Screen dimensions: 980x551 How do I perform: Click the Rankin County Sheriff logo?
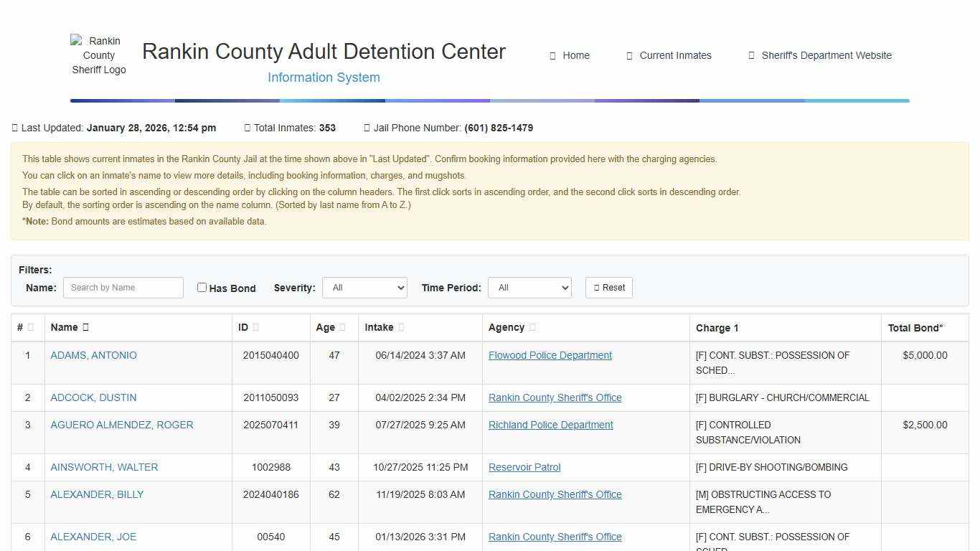coord(98,55)
